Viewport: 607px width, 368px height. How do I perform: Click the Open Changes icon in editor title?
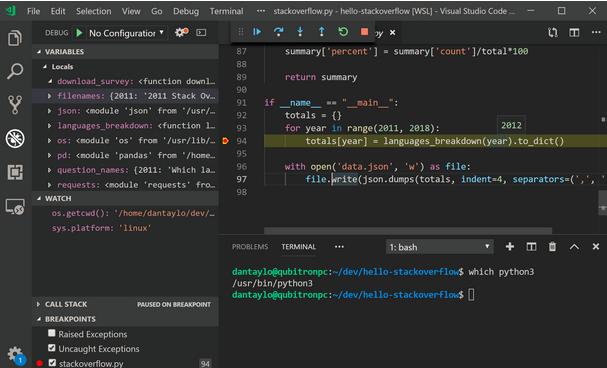coord(553,33)
